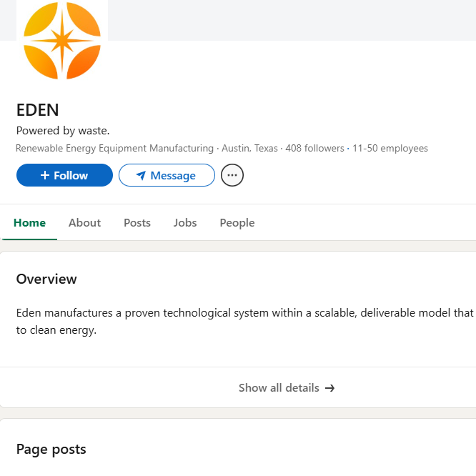Click the EDEN company name heading
The width and height of the screenshot is (476, 476).
pos(37,110)
